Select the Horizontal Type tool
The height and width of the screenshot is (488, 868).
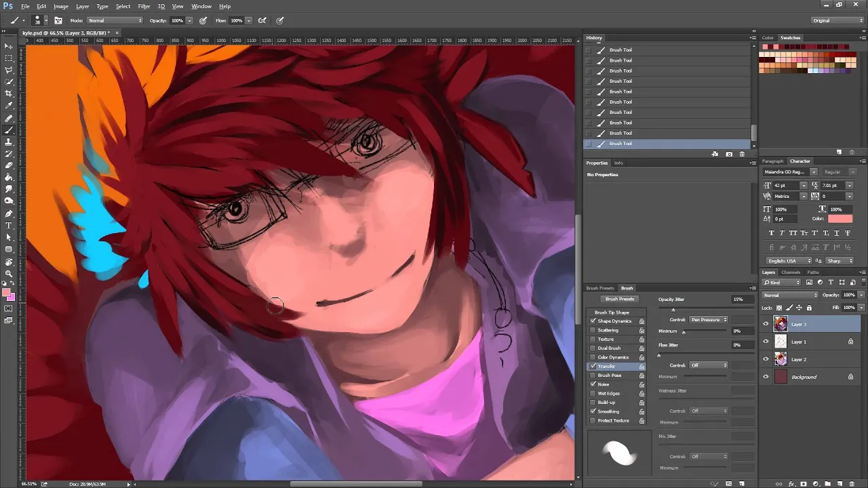[x=9, y=225]
